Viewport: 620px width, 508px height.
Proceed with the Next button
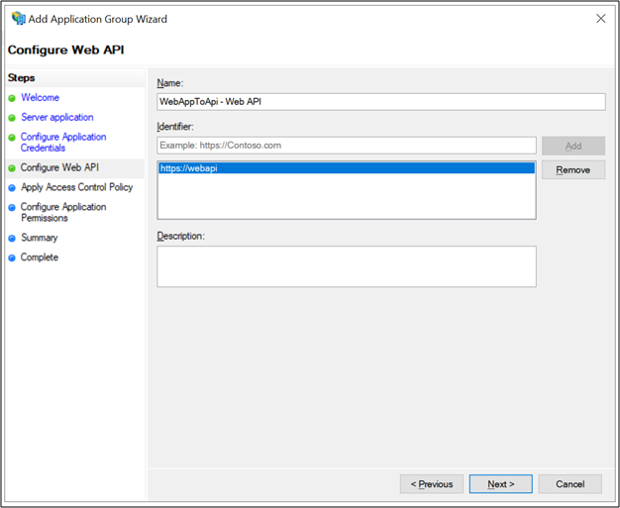click(x=501, y=484)
